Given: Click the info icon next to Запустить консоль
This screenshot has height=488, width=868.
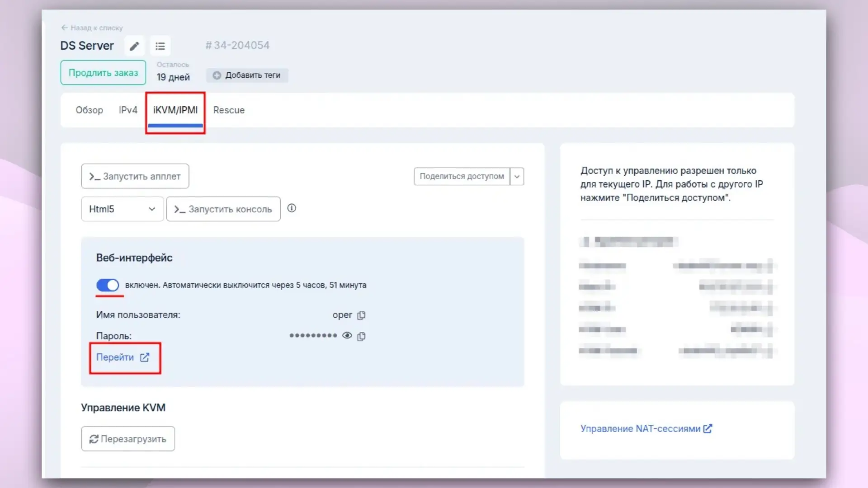Looking at the screenshot, I should [x=292, y=208].
